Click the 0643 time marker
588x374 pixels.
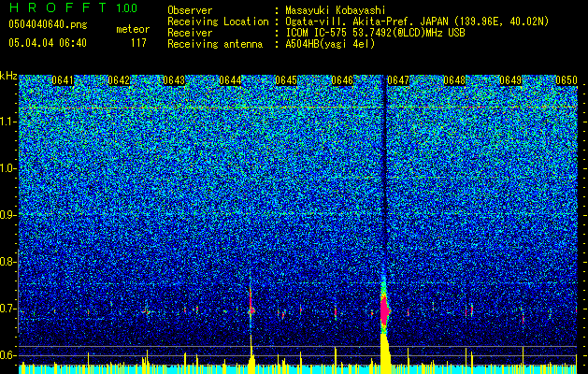[175, 80]
